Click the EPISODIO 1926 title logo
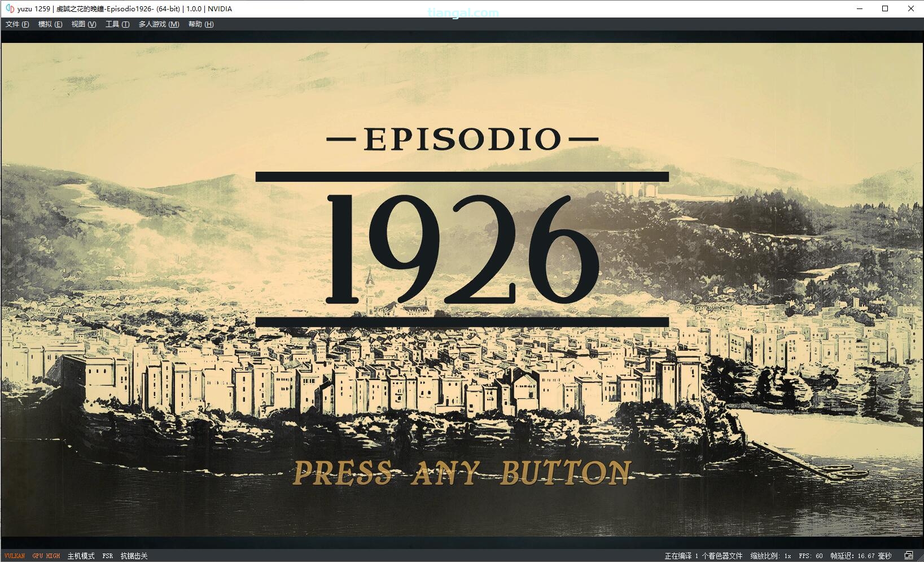The image size is (924, 562). [x=462, y=226]
